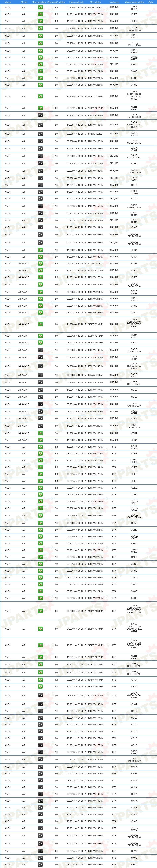Click '10.2011 -> 03.2016' in A5 1.8 row

76,461
